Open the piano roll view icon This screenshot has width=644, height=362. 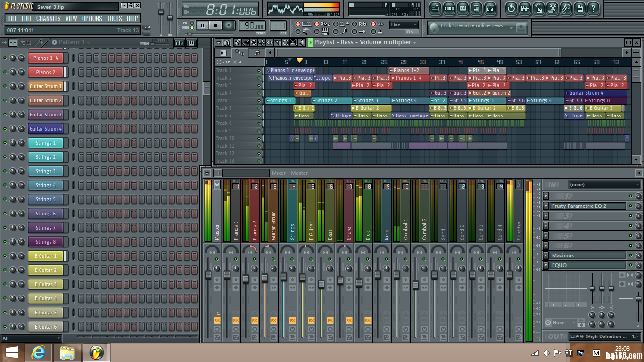[462, 8]
